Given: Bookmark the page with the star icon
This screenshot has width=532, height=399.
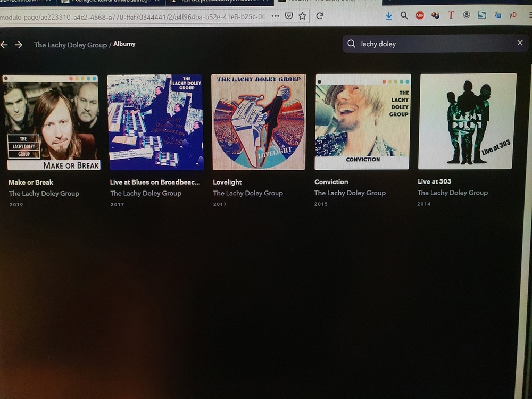Looking at the screenshot, I should [x=302, y=16].
